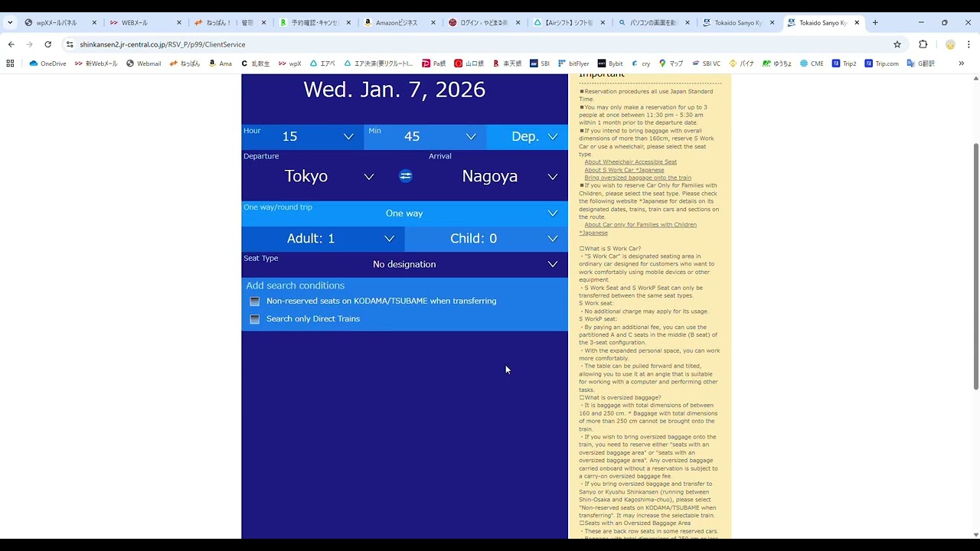Enable non-reserved seats on KODAMA/TSUBAME checkbox
980x551 pixels.
pos(255,302)
